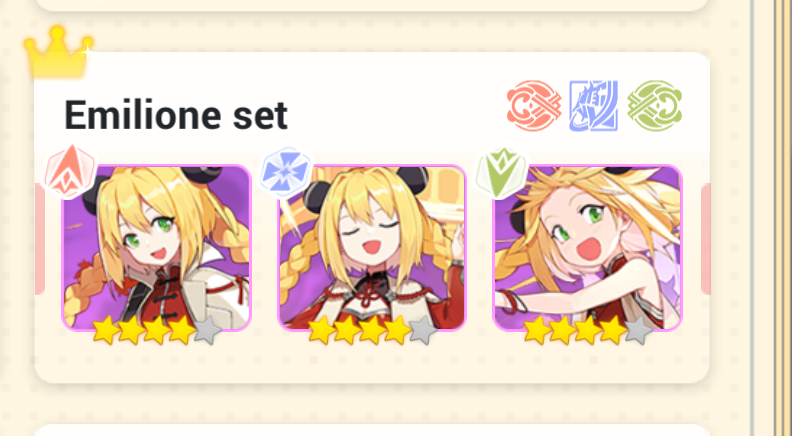Viewport: 792px width, 436px height.
Task: Click the partially visible card below Emilione set
Action: click(x=372, y=430)
